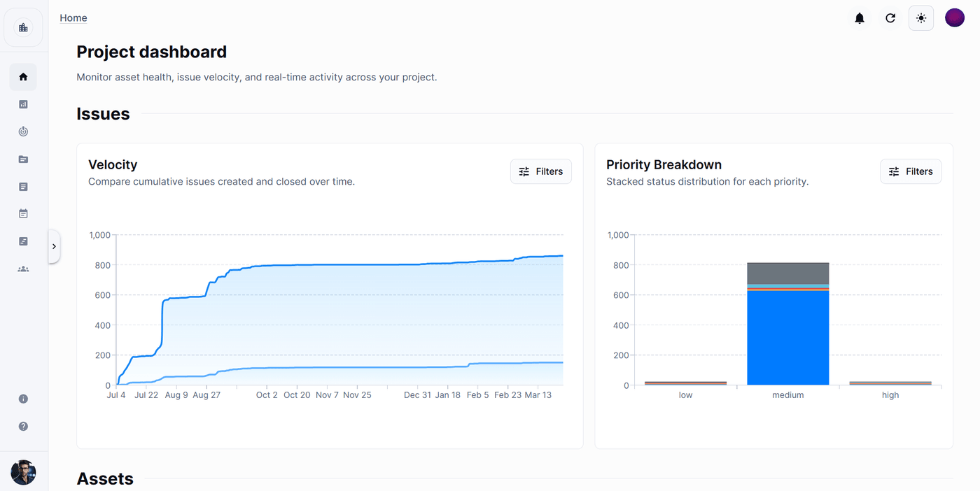980x491 pixels.
Task: Open the question mark help icon
Action: [23, 426]
